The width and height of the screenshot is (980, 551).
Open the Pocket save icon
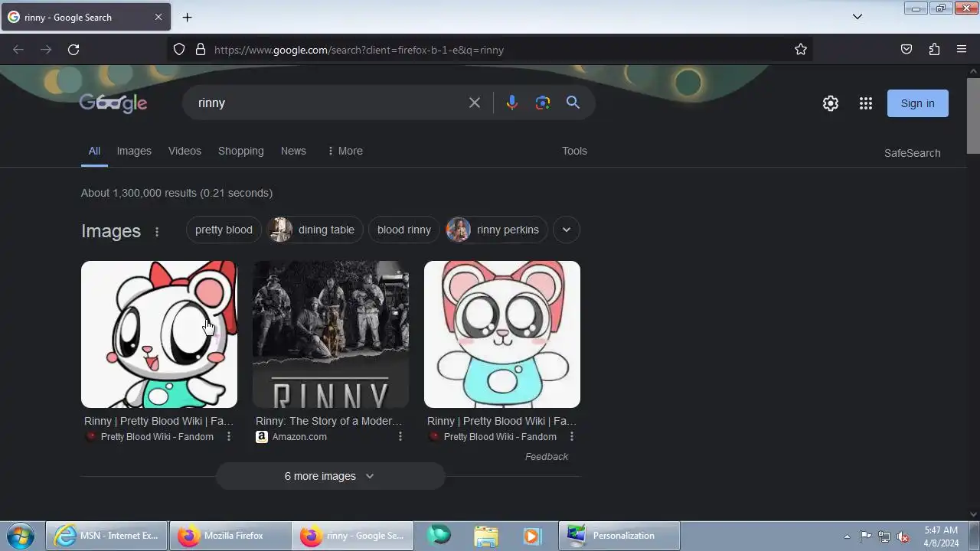(x=906, y=50)
